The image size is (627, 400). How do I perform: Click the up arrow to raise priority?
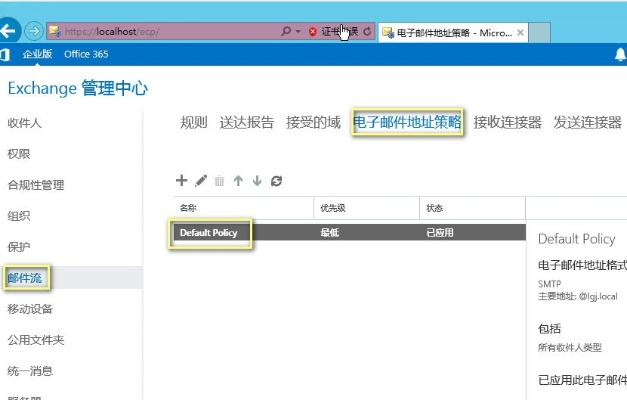click(238, 181)
